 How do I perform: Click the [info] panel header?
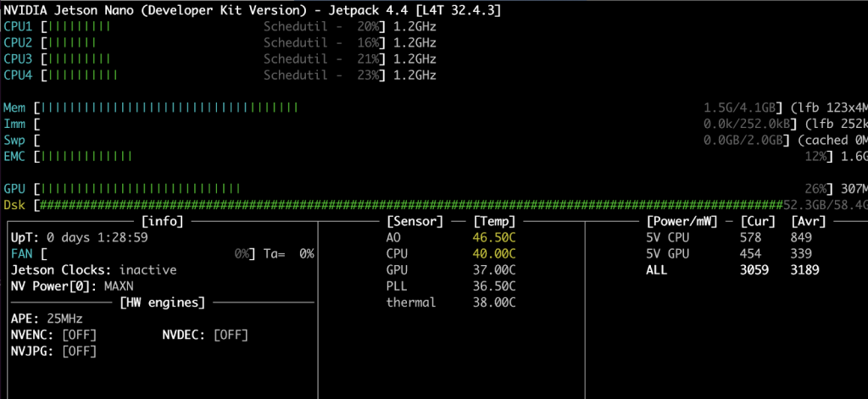162,222
